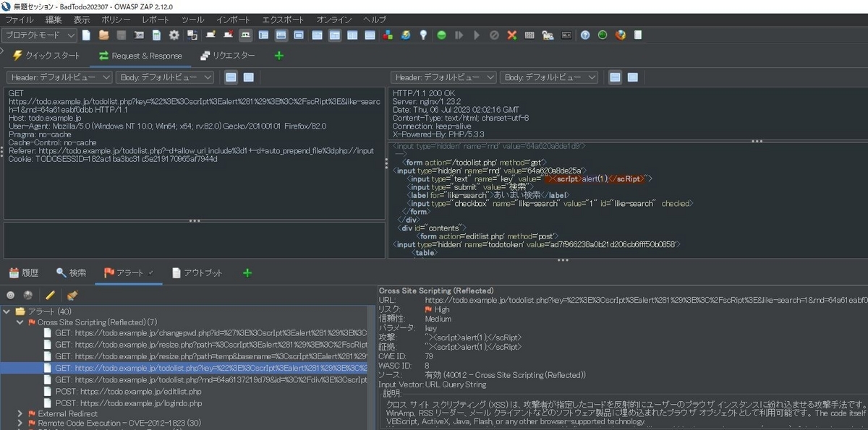Click the highlighted script alert(1) in the response body
This screenshot has width=868, height=430.
[593, 179]
